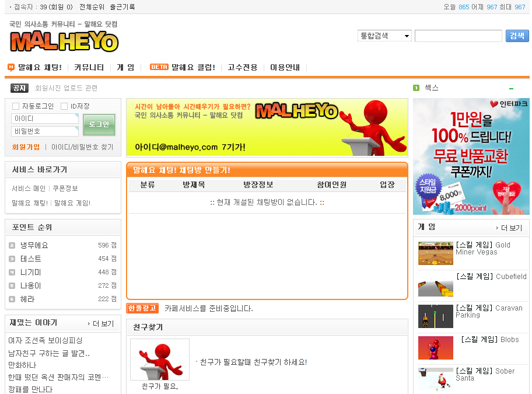The image size is (532, 394).
Task: Open the 회원가입 sign-up link
Action: click(x=26, y=147)
